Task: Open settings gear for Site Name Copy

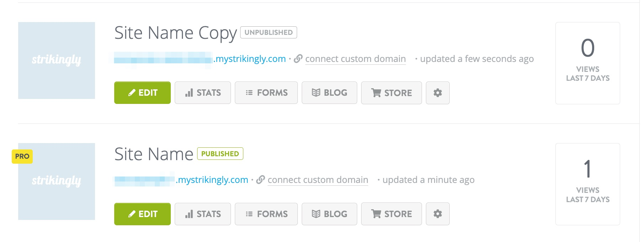Action: 438,93
